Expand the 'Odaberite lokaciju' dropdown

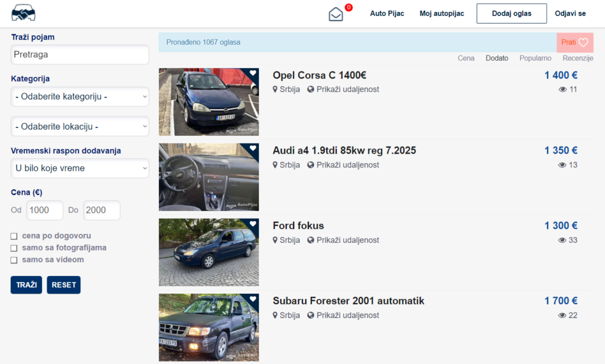pyautogui.click(x=80, y=126)
